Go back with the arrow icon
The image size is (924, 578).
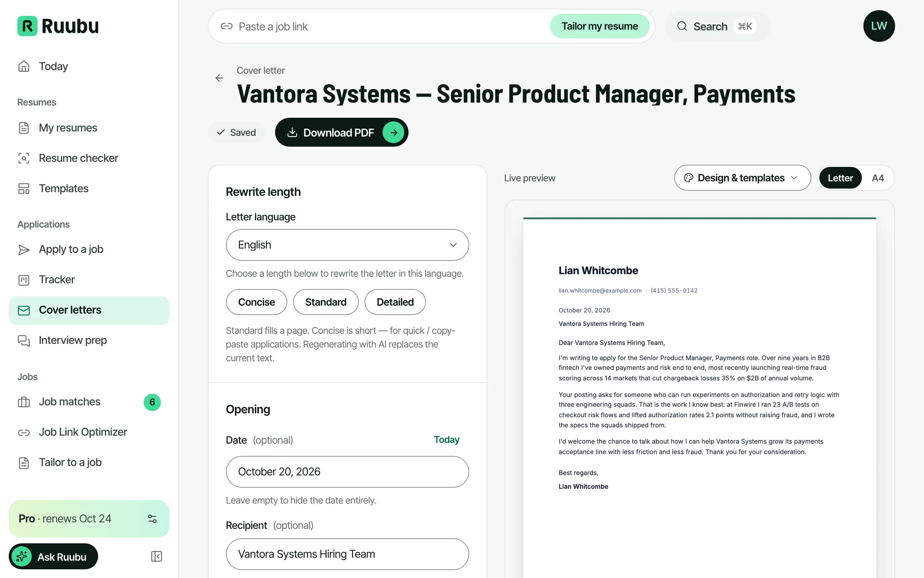click(x=219, y=78)
